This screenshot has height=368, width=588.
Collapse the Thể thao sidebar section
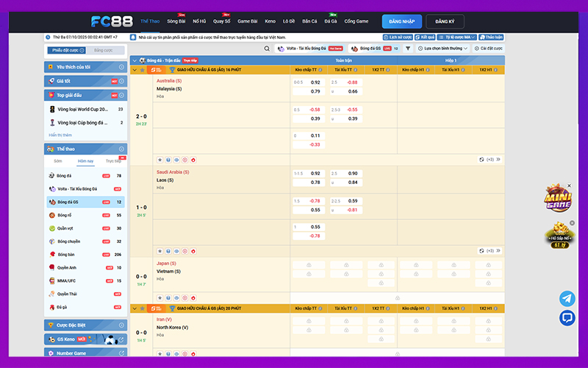click(123, 148)
